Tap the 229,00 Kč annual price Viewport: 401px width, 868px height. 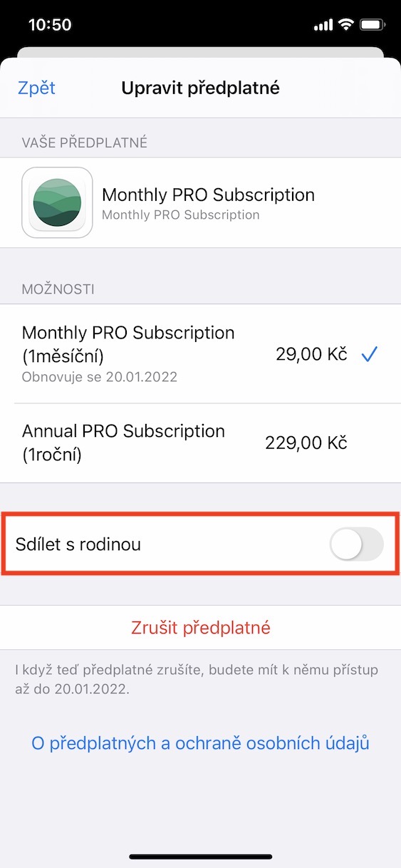[x=306, y=443]
